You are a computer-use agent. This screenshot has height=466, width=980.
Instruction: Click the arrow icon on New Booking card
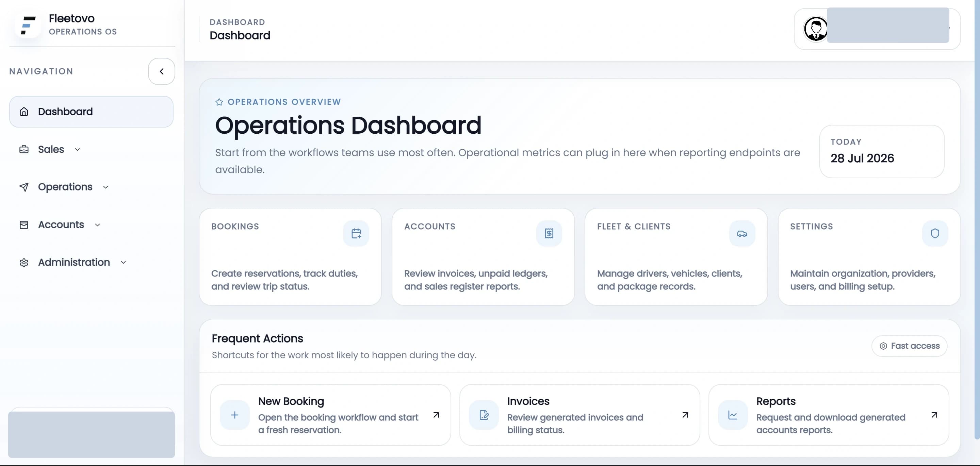coord(436,415)
